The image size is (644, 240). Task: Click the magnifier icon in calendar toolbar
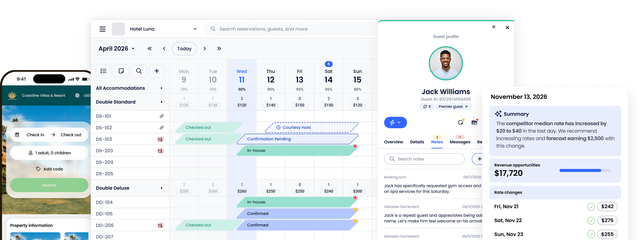coord(139,71)
